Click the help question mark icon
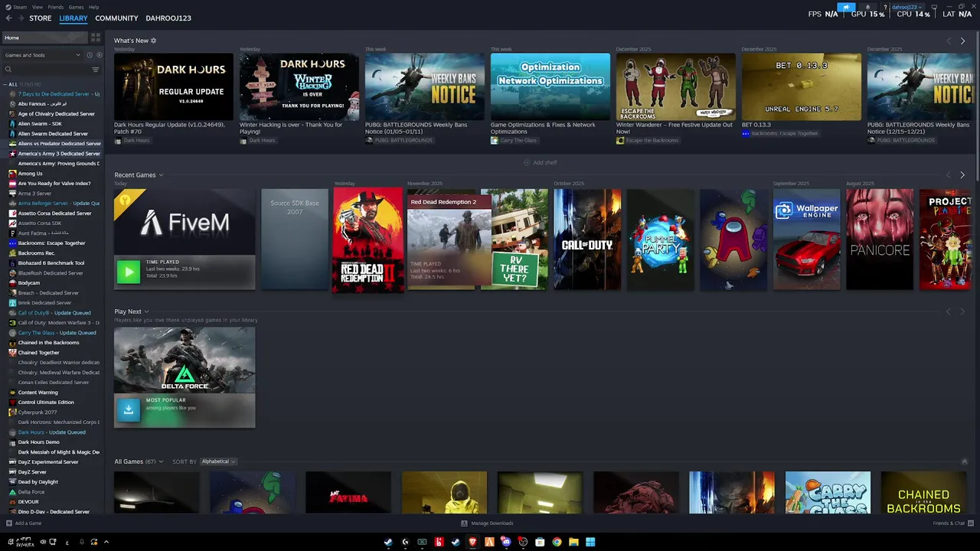Viewport: 980px width, 551px height. (x=885, y=7)
